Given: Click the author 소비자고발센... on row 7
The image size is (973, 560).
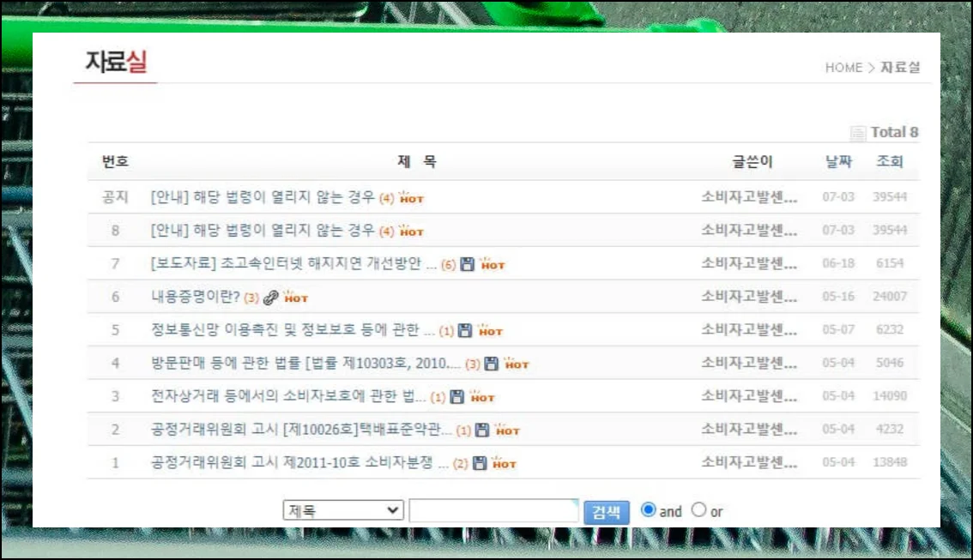Looking at the screenshot, I should point(749,263).
